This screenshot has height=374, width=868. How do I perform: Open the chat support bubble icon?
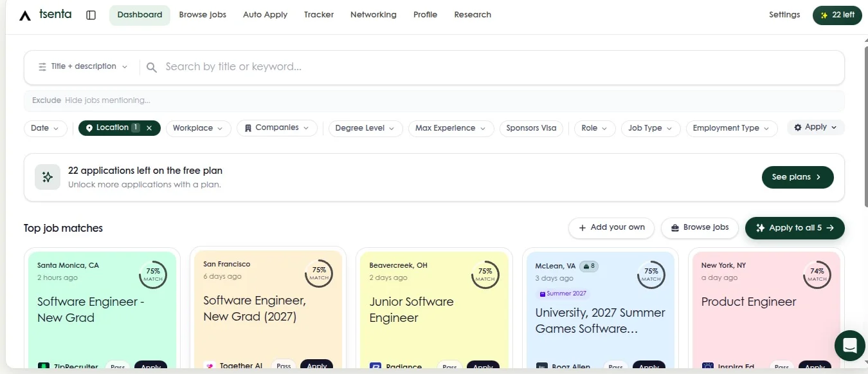pyautogui.click(x=849, y=346)
